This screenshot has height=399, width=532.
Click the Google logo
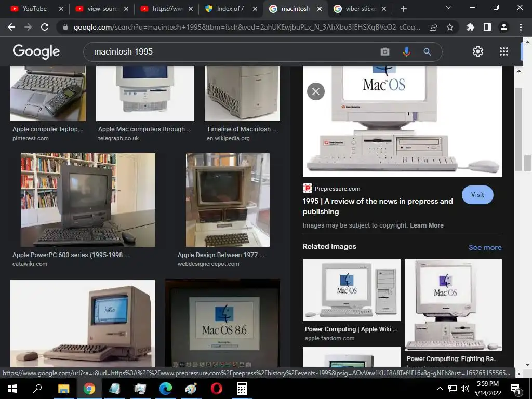coord(36,51)
